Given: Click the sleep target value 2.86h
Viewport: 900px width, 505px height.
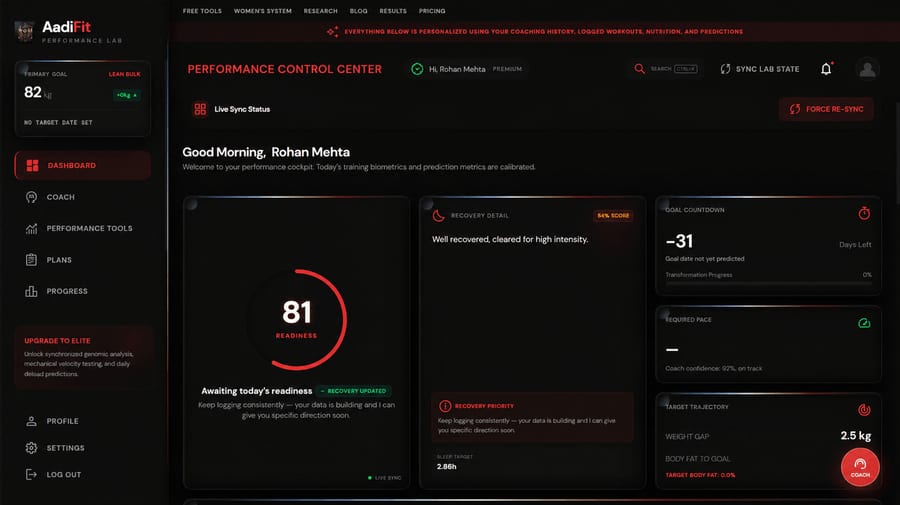Looking at the screenshot, I should 447,467.
